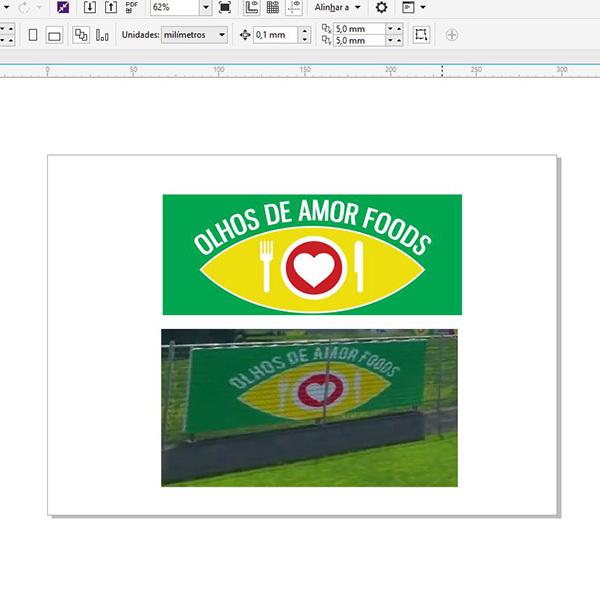Click the purple search content icon
The height and width of the screenshot is (607, 600).
pos(63,7)
